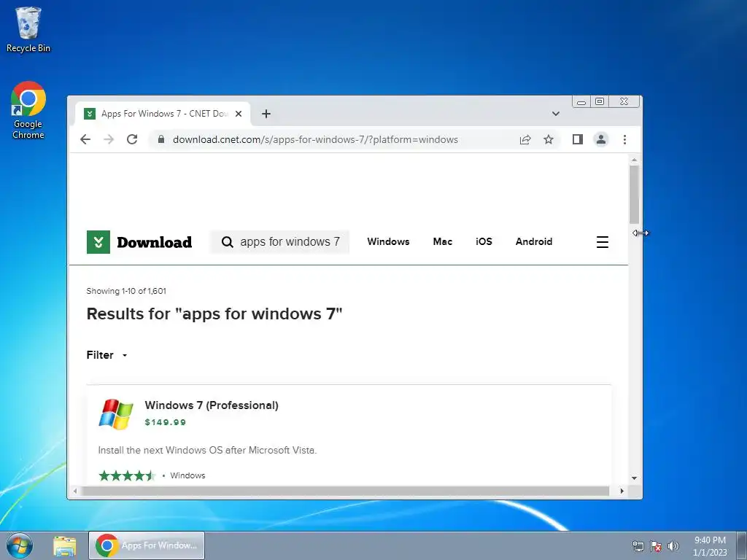Click the Windows 7 flag logo thumbnail
This screenshot has height=560, width=747.
(x=116, y=414)
